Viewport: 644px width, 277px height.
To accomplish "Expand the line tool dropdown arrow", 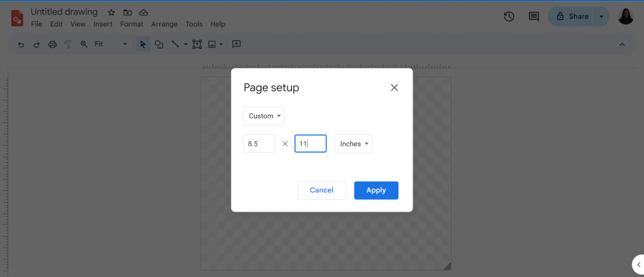I will (x=186, y=45).
